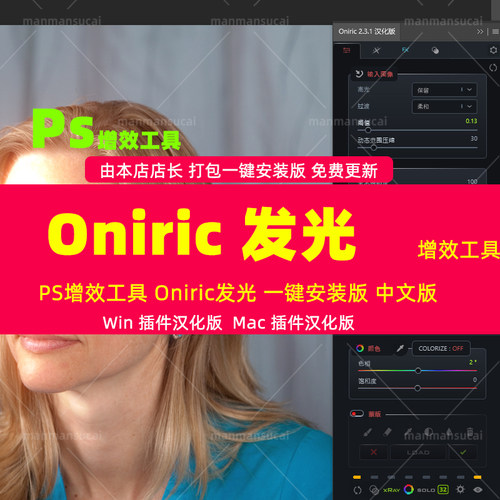Toggle the xRay view

coord(391,490)
